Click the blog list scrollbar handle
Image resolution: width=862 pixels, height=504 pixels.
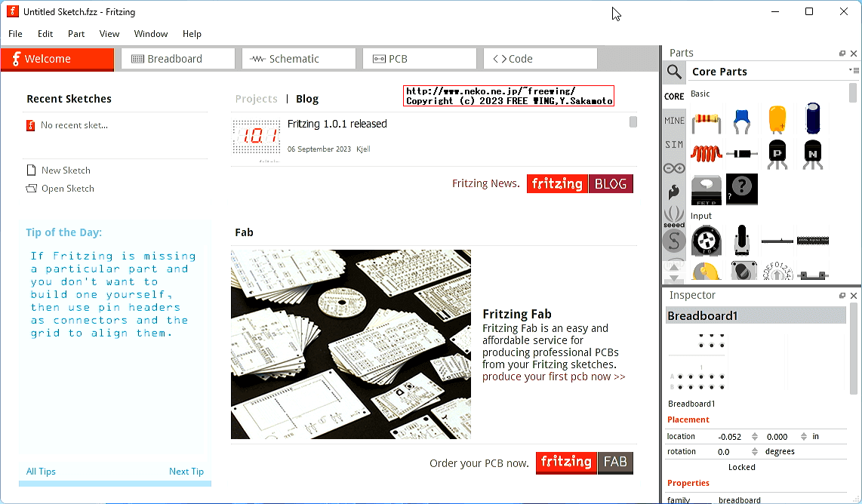coord(633,121)
